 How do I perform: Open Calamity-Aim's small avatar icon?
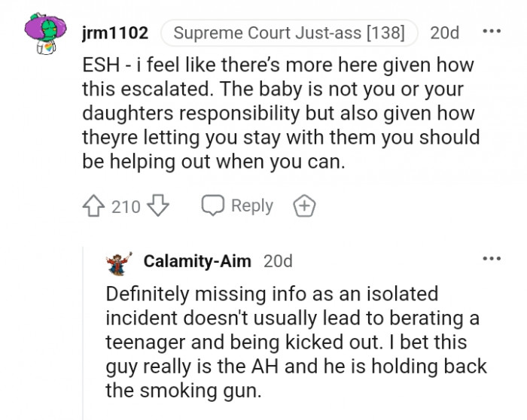[119, 262]
